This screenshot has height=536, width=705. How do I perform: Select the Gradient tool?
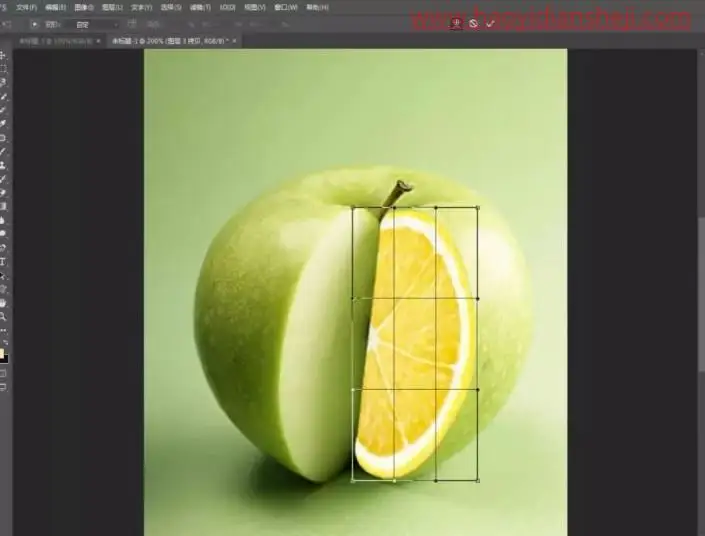coord(3,206)
